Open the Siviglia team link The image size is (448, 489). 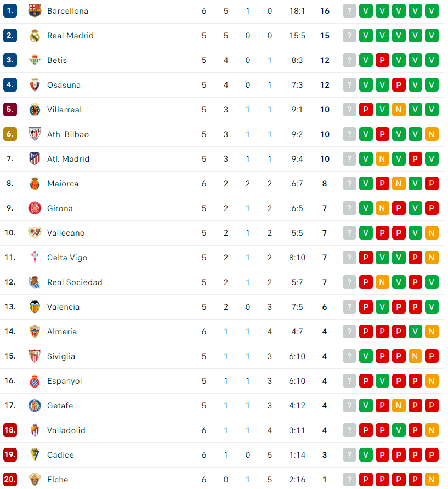(61, 356)
